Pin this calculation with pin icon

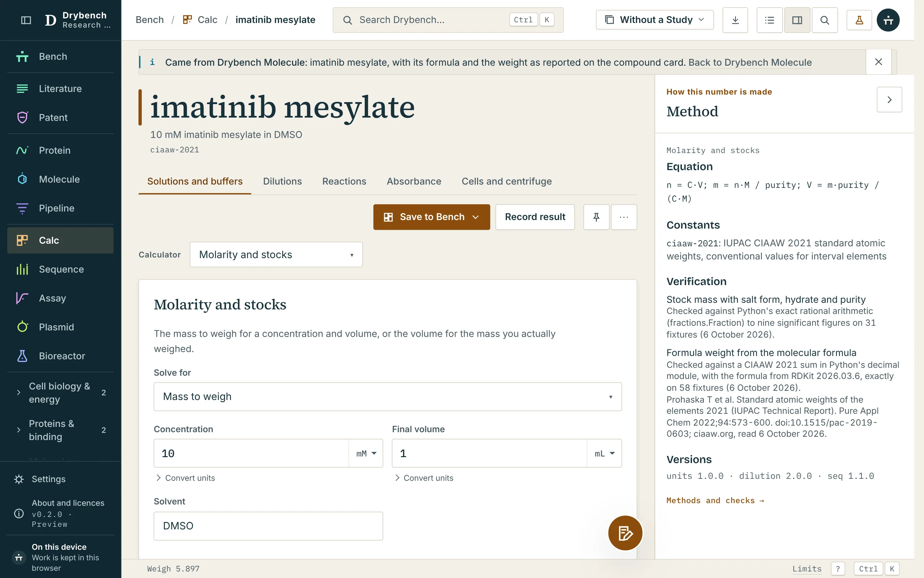coord(596,217)
